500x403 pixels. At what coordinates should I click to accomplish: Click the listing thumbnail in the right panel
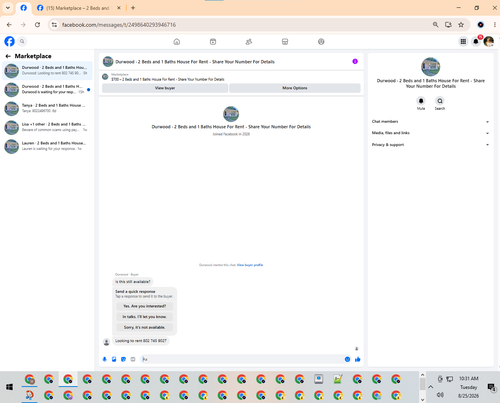[x=430, y=66]
